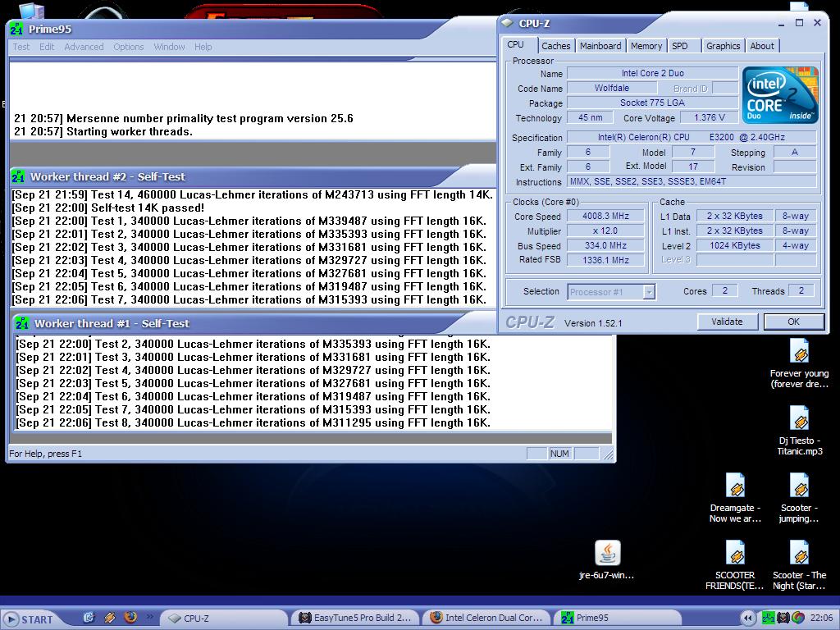Click the Test 14 M243713 line in thread #2

pos(252,195)
